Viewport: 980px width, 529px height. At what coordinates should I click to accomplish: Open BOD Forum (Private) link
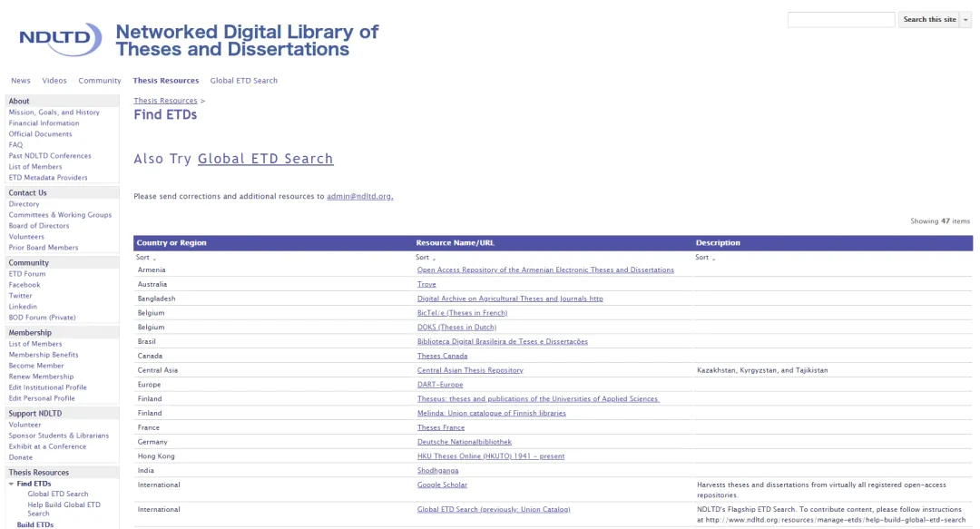[x=42, y=318]
